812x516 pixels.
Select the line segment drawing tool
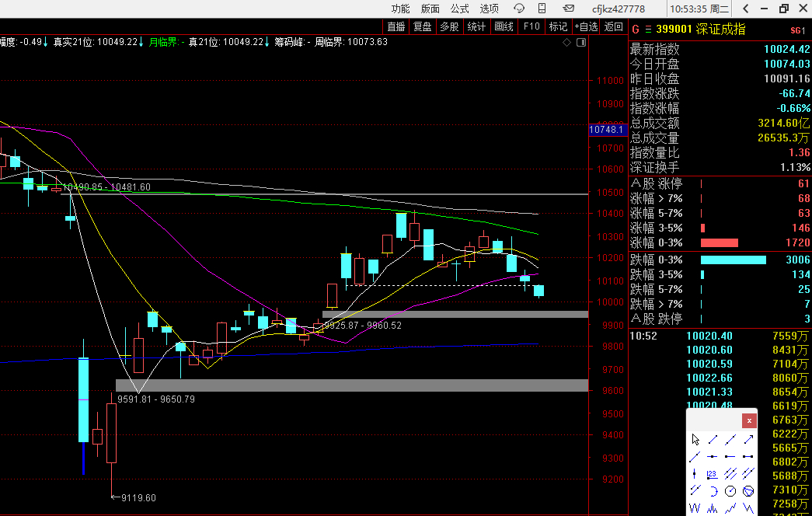tap(713, 440)
